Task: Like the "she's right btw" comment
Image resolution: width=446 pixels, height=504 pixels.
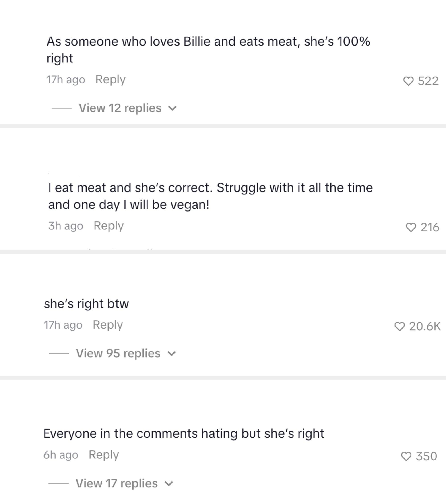Action: [x=399, y=327]
